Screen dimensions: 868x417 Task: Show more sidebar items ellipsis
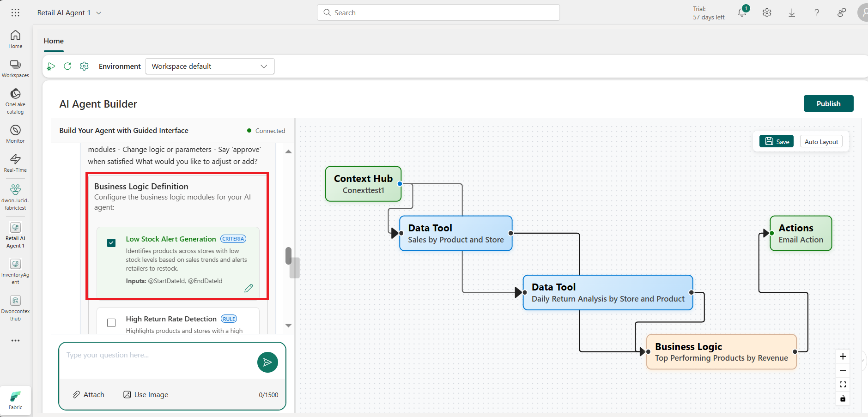(15, 341)
